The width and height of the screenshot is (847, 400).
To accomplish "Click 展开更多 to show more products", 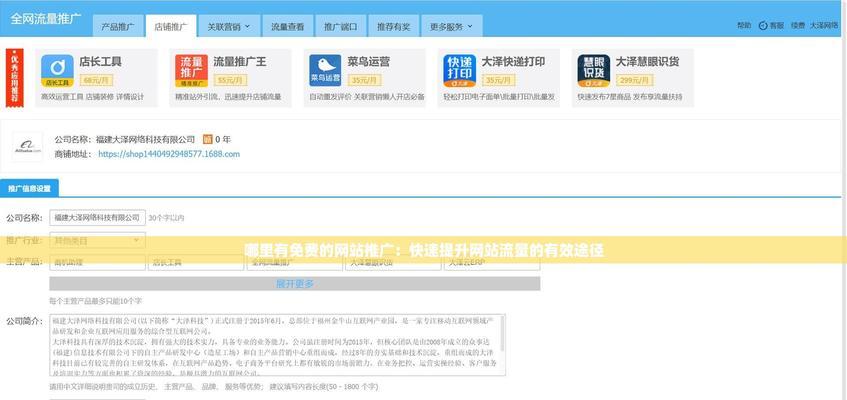I will pyautogui.click(x=294, y=284).
